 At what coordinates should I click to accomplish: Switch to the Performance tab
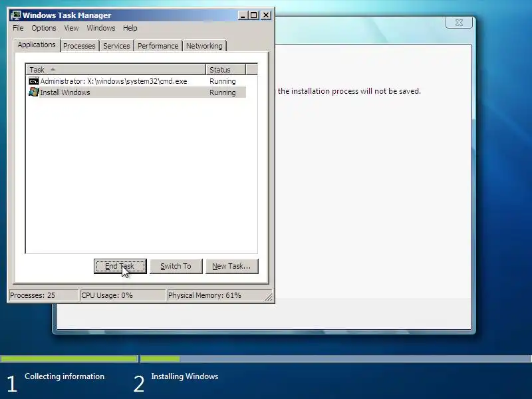click(158, 46)
